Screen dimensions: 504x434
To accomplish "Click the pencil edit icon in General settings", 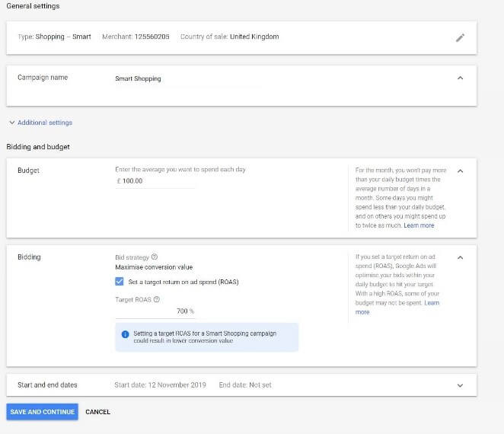I will pyautogui.click(x=460, y=37).
